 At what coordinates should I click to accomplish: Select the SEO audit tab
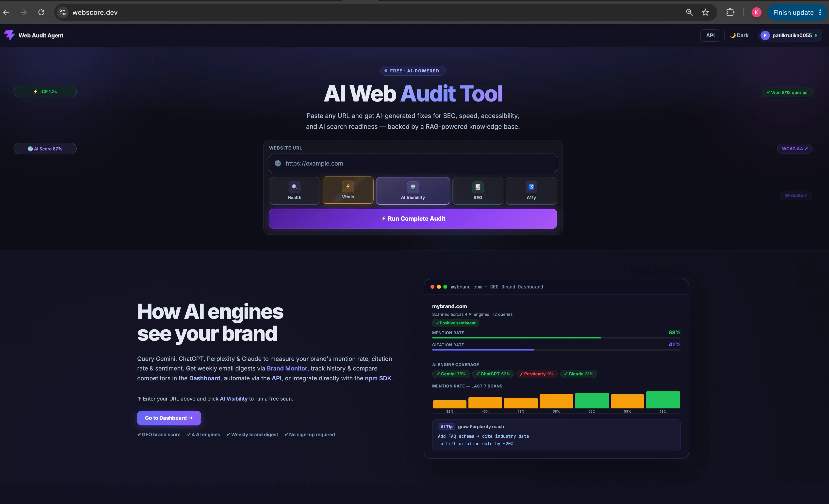[x=478, y=191]
